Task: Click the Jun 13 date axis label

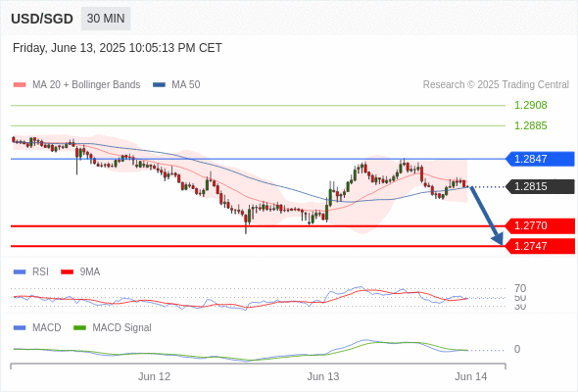Action: click(323, 376)
